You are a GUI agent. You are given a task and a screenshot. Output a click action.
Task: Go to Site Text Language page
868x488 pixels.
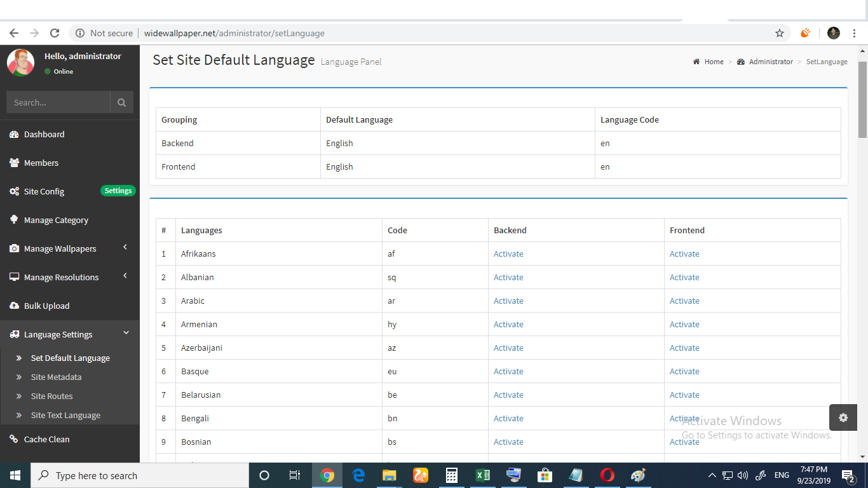(x=65, y=416)
